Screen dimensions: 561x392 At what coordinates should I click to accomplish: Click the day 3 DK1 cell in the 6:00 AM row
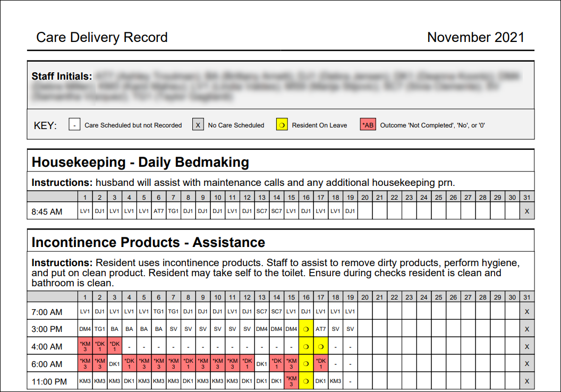[x=115, y=364]
